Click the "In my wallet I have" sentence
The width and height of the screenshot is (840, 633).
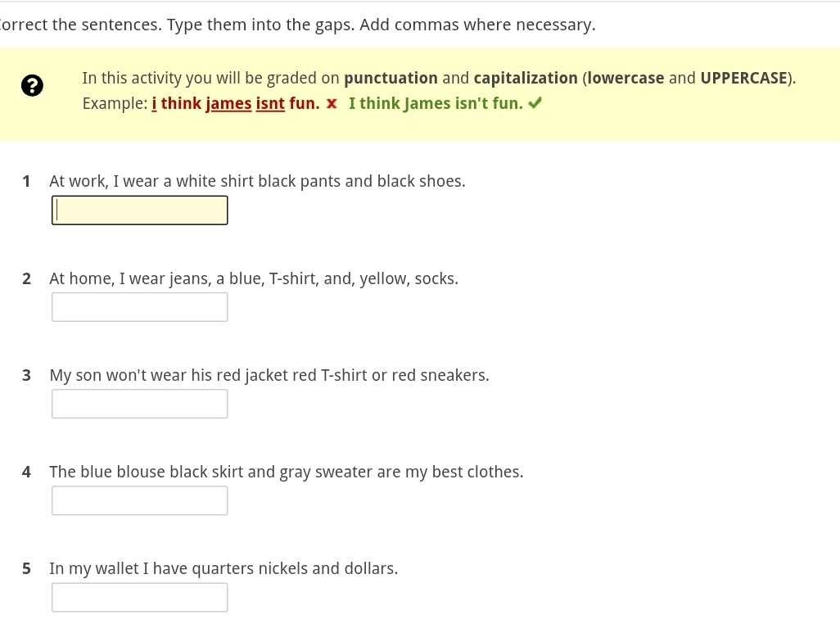[x=224, y=568]
